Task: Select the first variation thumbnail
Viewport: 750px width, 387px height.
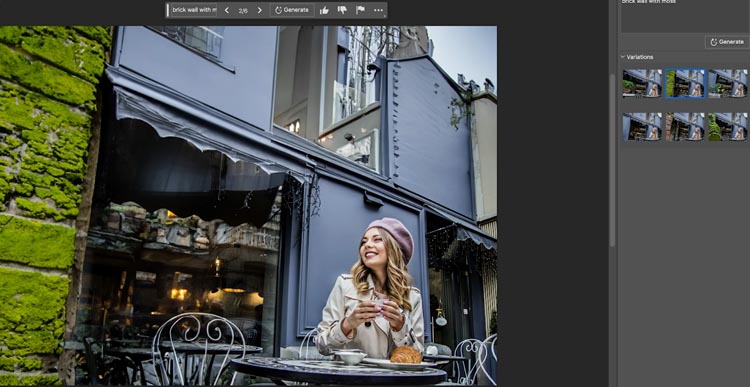Action: click(642, 83)
